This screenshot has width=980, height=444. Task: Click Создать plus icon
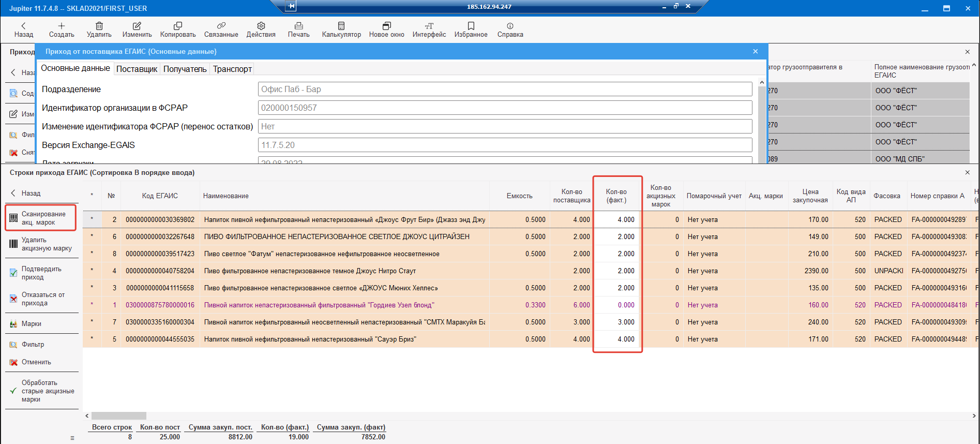coord(62,26)
